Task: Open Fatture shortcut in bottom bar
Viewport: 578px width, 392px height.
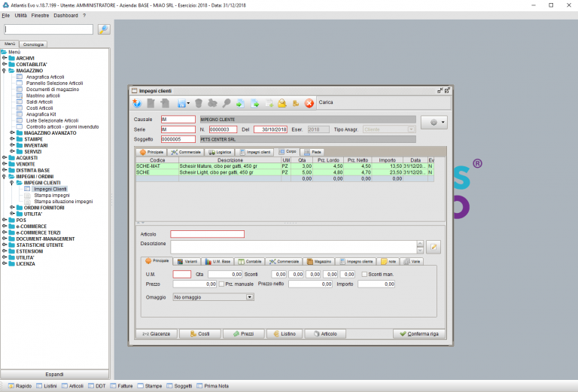Action: pos(121,386)
